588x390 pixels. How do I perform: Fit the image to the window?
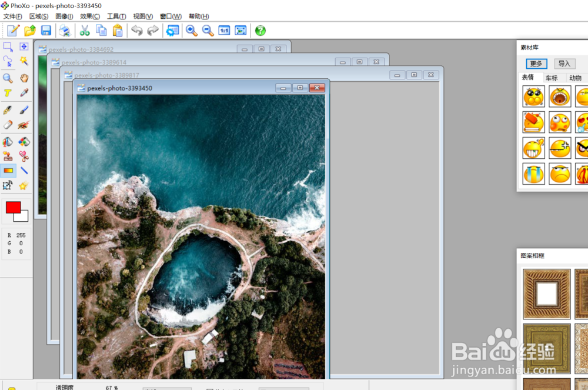pos(240,31)
